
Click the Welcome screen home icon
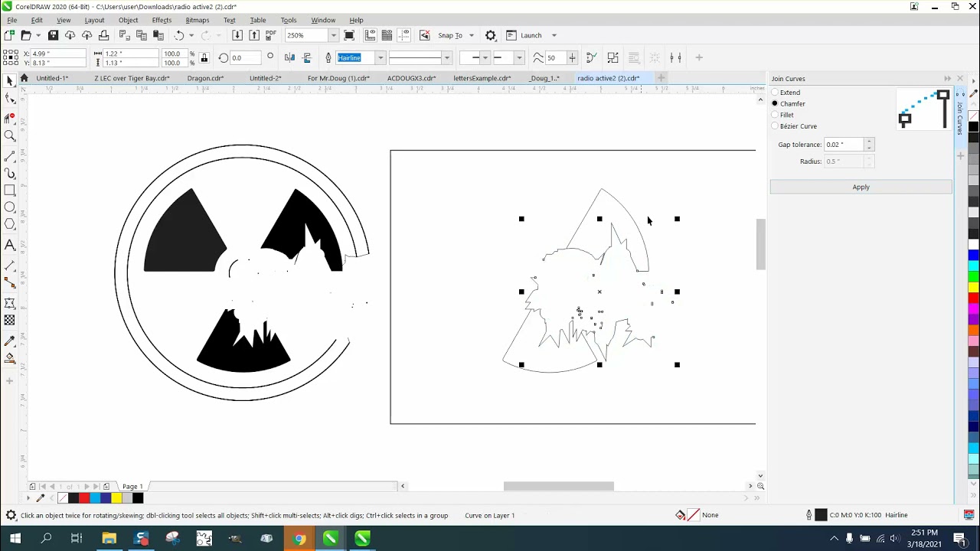tap(24, 78)
